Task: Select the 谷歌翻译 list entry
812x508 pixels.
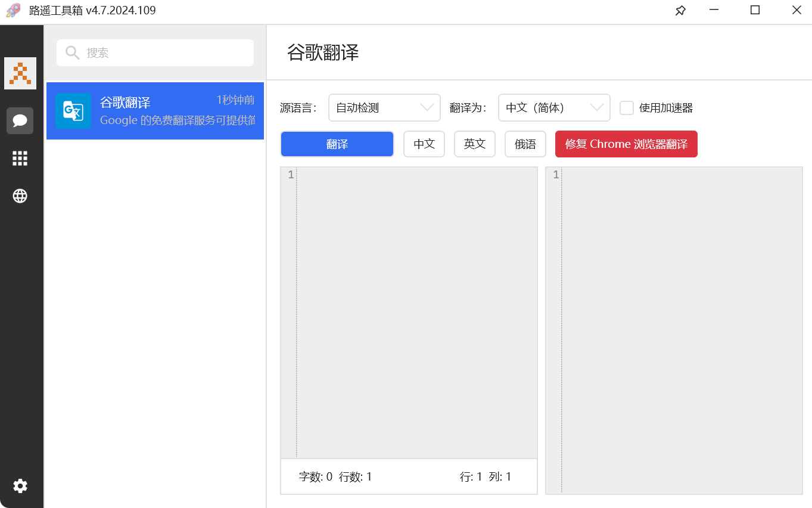Action: tap(155, 111)
